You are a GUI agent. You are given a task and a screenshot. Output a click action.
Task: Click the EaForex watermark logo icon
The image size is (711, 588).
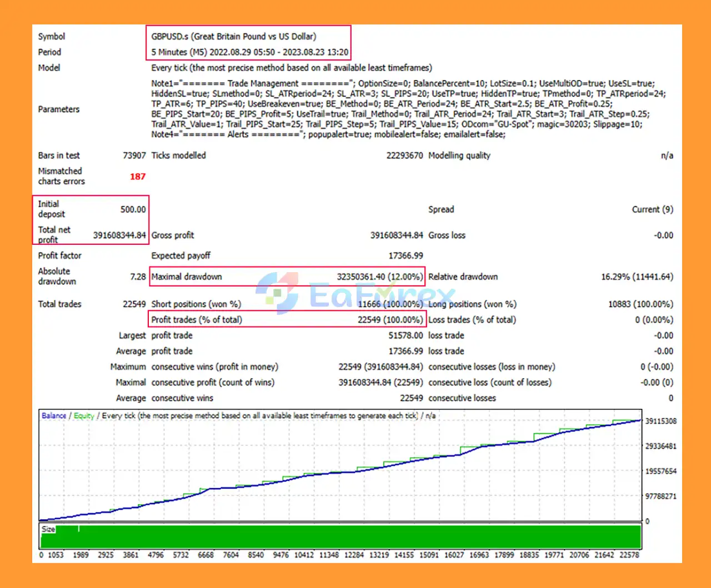click(277, 293)
